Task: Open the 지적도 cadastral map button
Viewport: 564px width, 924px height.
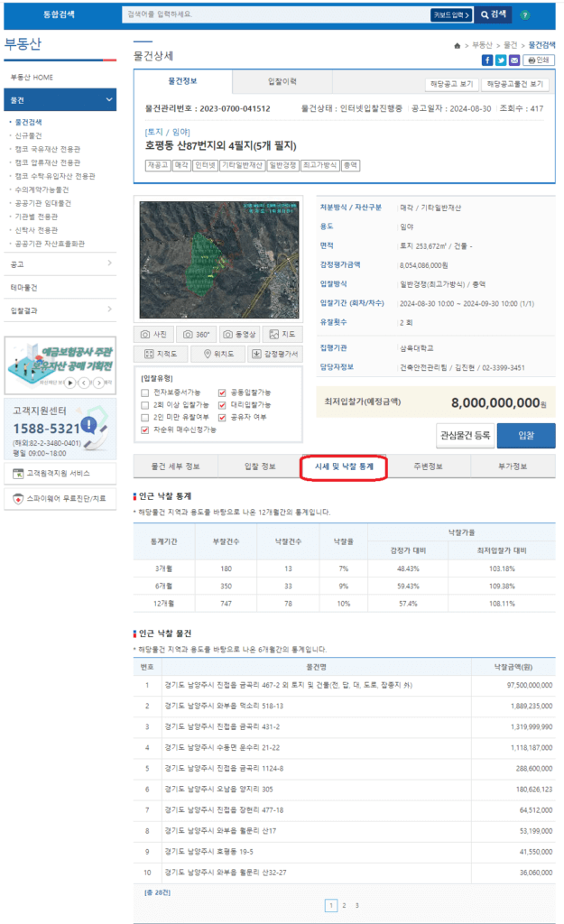Action: pyautogui.click(x=161, y=354)
